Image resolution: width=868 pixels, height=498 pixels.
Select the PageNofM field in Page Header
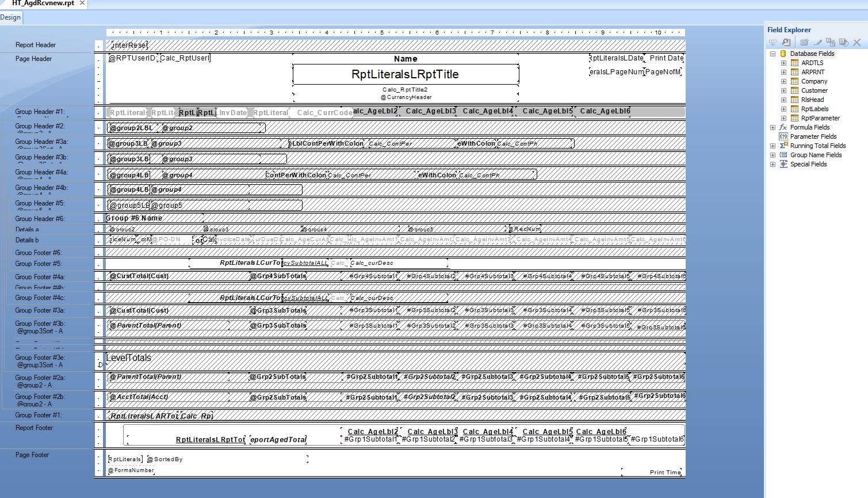[663, 72]
